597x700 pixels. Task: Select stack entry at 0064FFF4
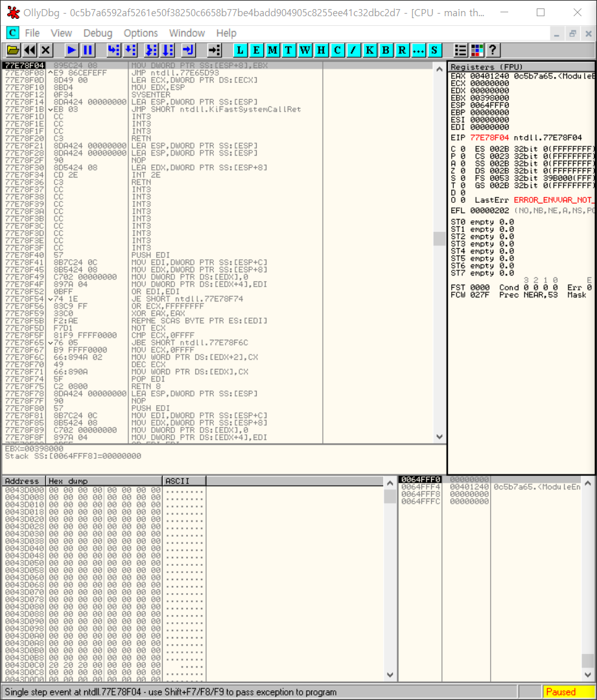(489, 487)
